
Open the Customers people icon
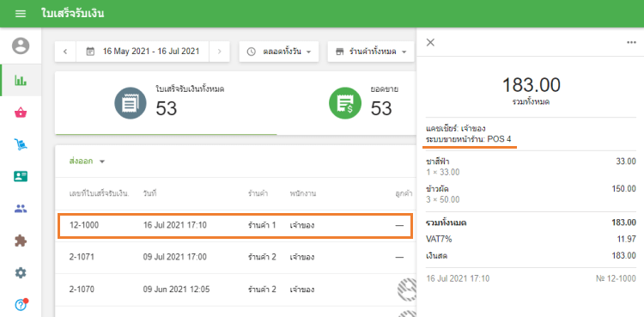click(x=21, y=209)
